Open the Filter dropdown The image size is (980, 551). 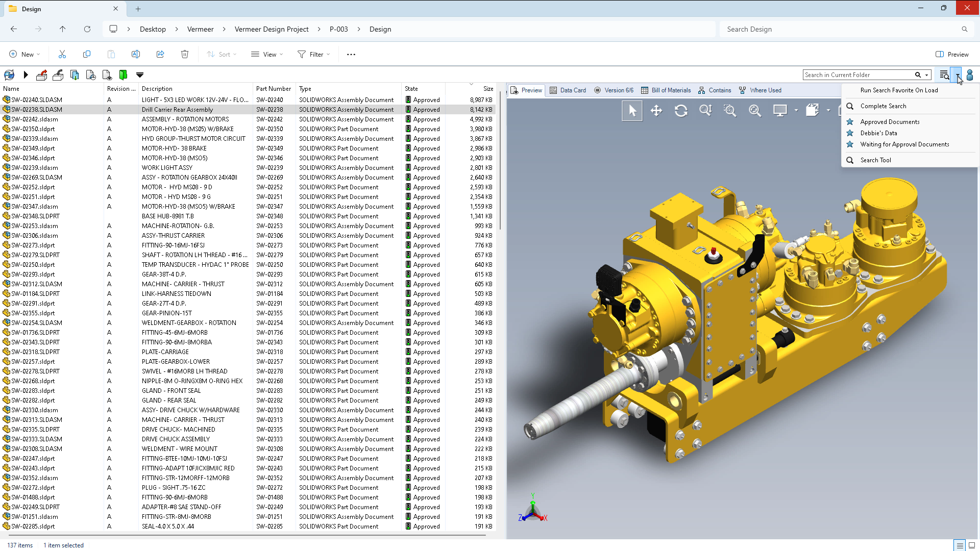point(314,54)
